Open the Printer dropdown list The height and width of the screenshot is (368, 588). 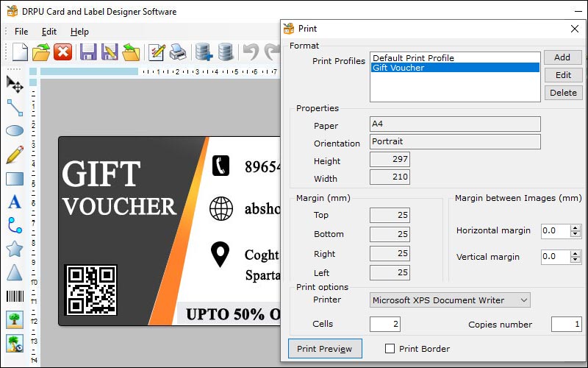(x=524, y=300)
